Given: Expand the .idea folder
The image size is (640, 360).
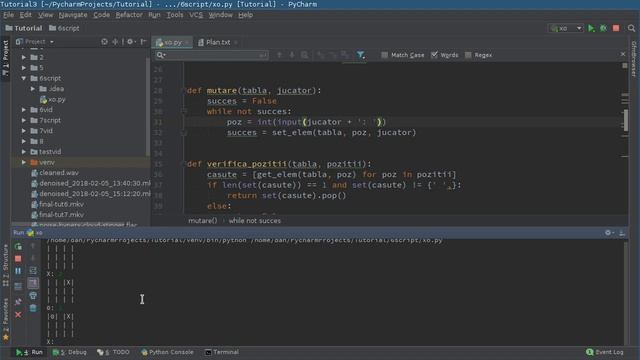Looking at the screenshot, I should coord(33,89).
